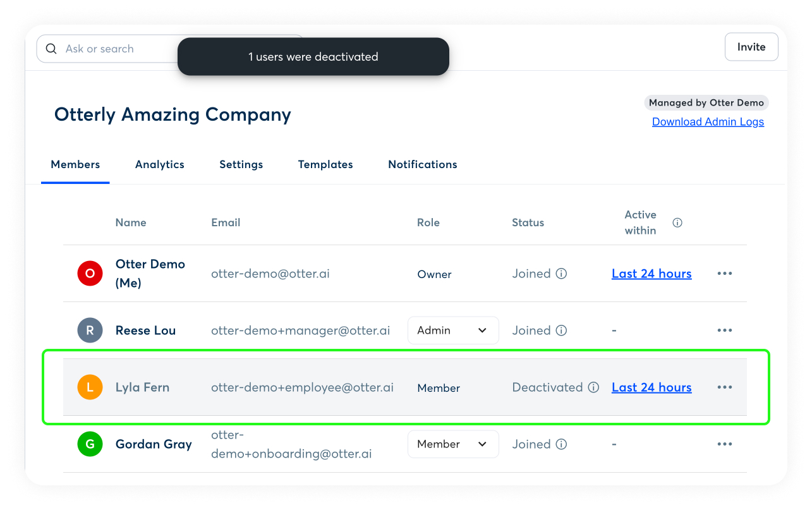Click info icon next to Active within header

677,222
